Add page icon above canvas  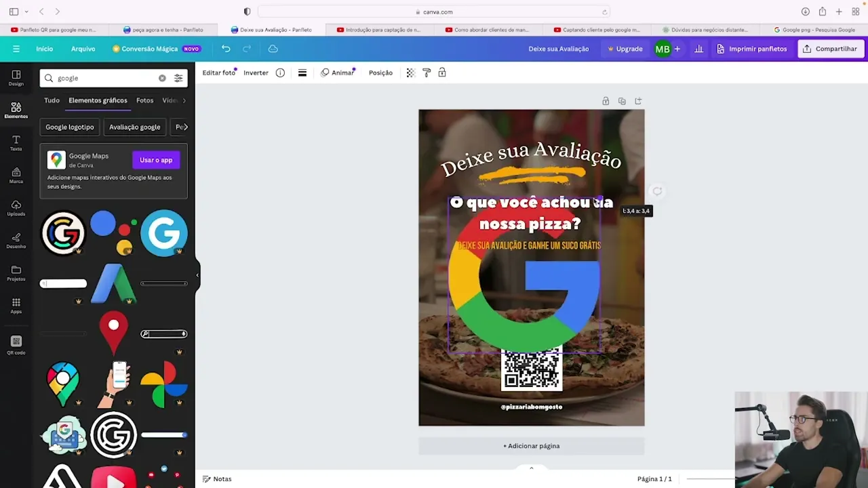click(x=638, y=101)
